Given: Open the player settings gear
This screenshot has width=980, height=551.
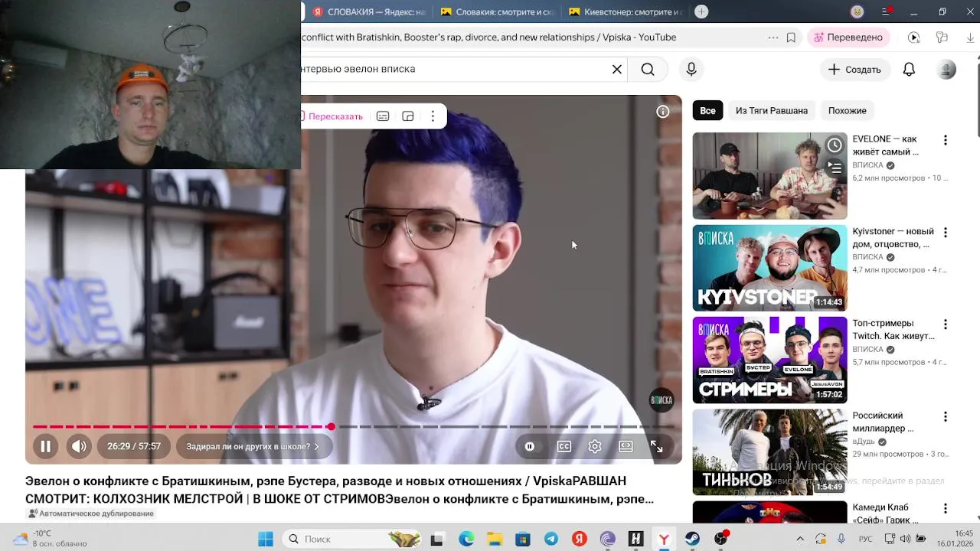Looking at the screenshot, I should click(x=595, y=447).
